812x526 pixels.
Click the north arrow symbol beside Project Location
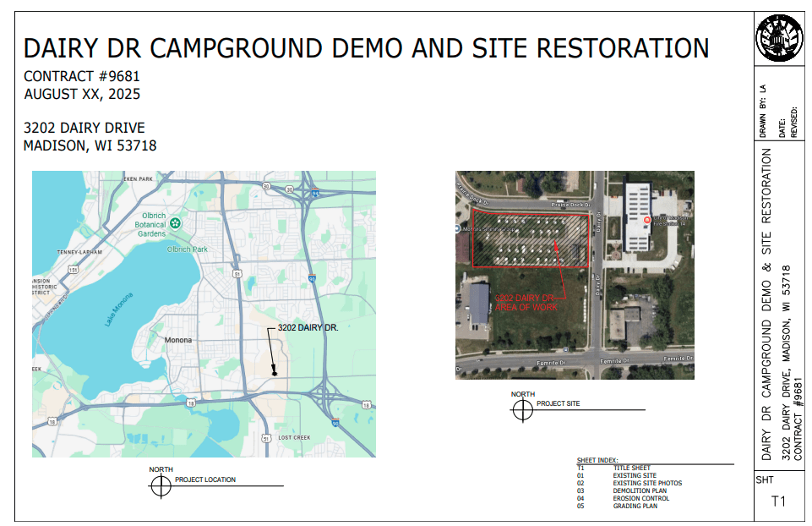coord(160,485)
